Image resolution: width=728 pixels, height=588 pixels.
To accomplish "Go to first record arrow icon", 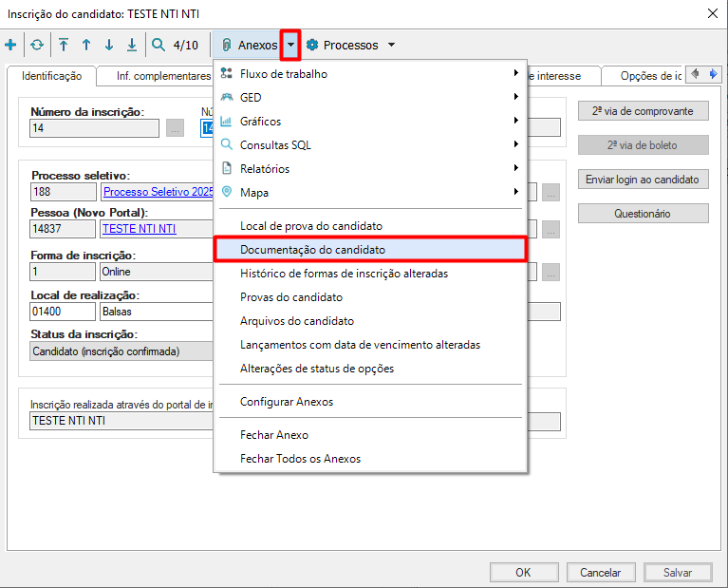I will click(x=64, y=45).
